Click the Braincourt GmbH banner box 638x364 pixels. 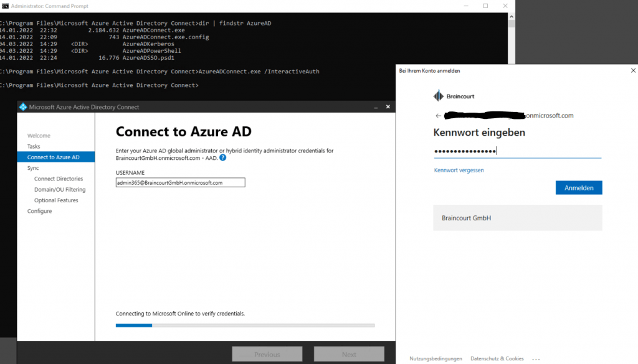pos(518,218)
